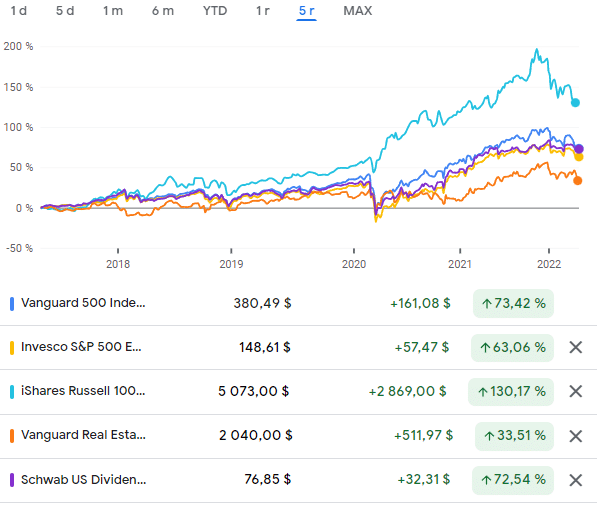
Task: Delete Vanguard Real Estate comparison entry
Action: pyautogui.click(x=575, y=436)
